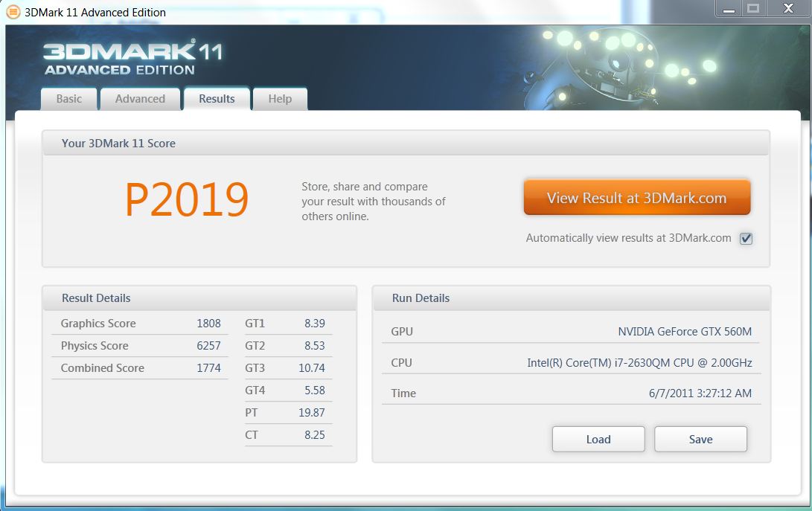Click the time value 6/7/2011 3:27:12 AM
Viewport: 812px width, 511px height.
tap(700, 393)
